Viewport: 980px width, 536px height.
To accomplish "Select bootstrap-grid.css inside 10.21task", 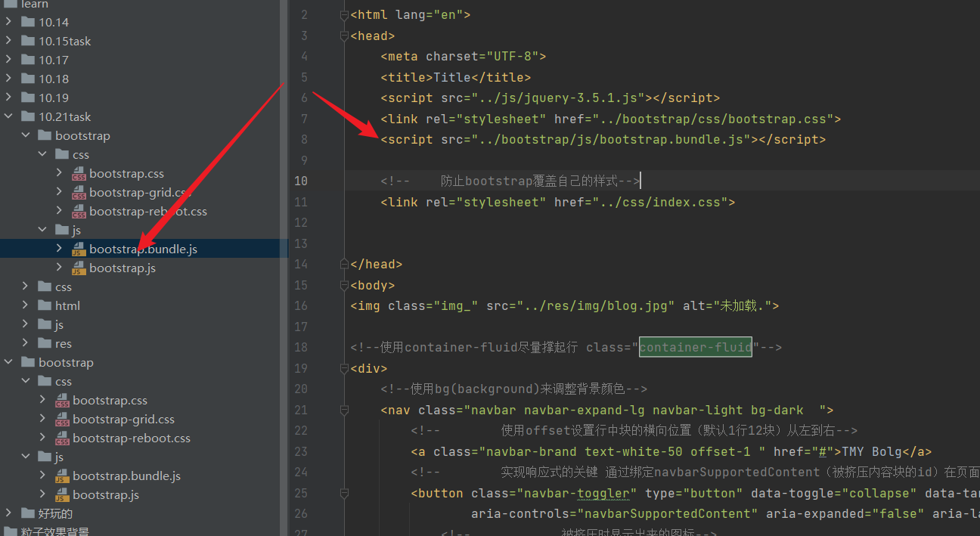I will (141, 193).
